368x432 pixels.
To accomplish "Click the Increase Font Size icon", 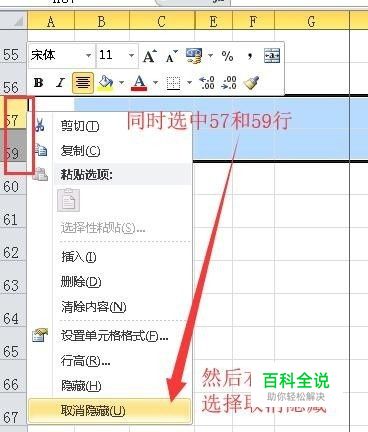I will coord(150,56).
